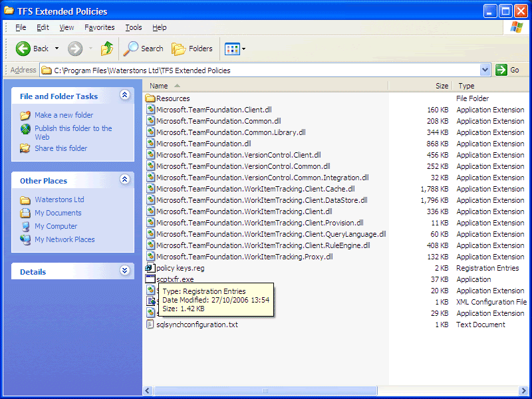The image size is (532, 399).
Task: Collapse the Other Places panel
Action: [124, 179]
